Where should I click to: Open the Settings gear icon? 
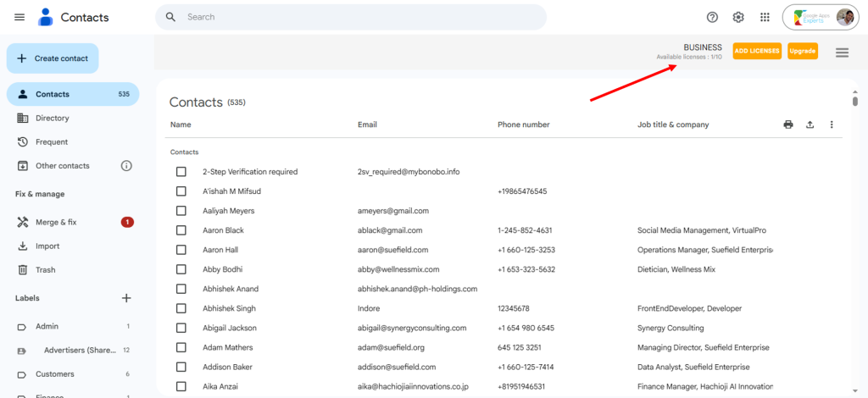738,18
